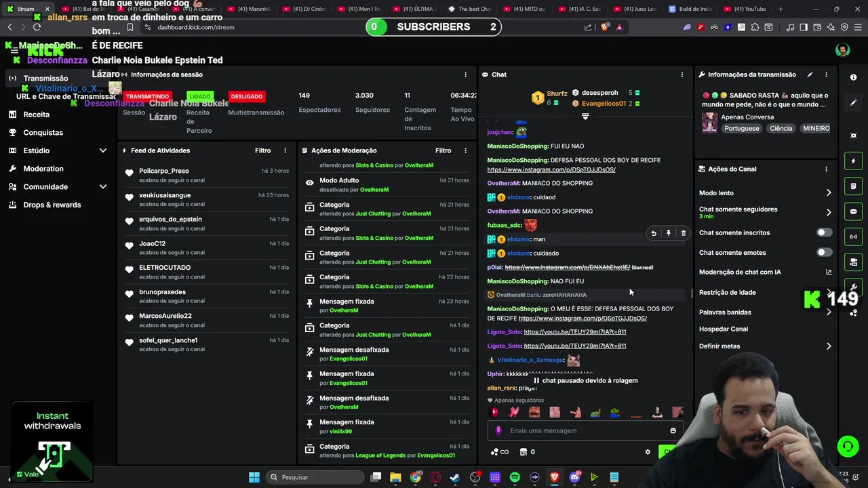Open Informações da transmissão options menu

tap(826, 75)
